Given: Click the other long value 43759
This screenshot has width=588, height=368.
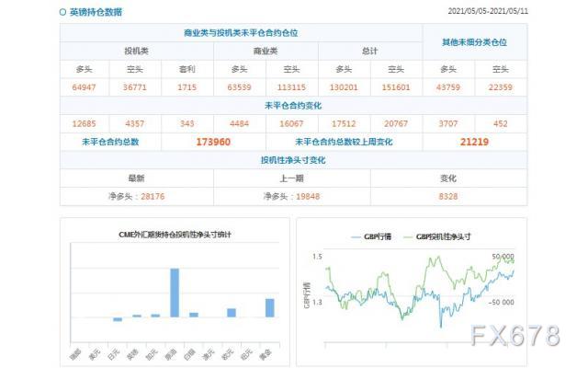Looking at the screenshot, I should (448, 87).
